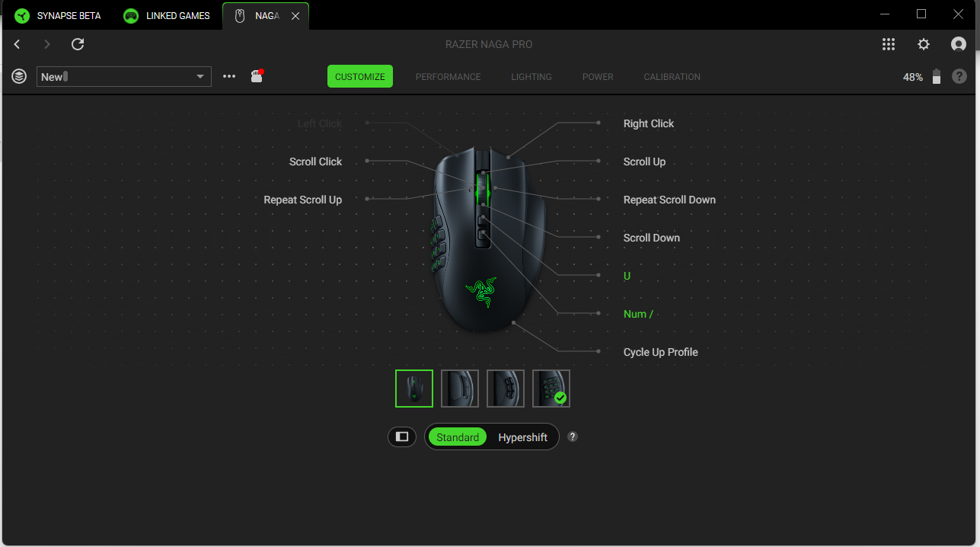This screenshot has height=547, width=980.
Task: Open the user account avatar
Action: click(959, 44)
